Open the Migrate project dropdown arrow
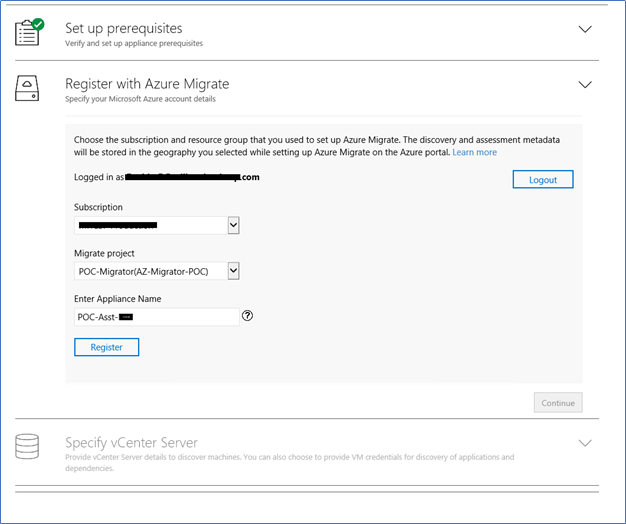Viewport: 626px width, 524px height. point(234,271)
